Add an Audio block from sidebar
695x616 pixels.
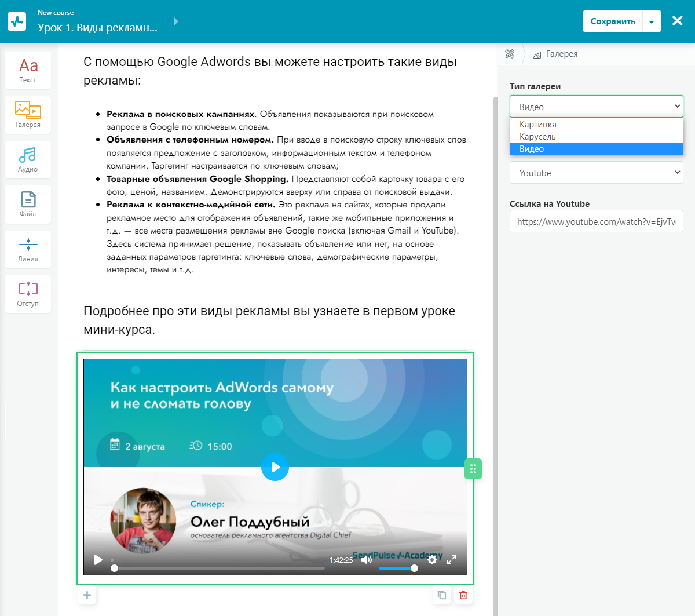(x=28, y=159)
